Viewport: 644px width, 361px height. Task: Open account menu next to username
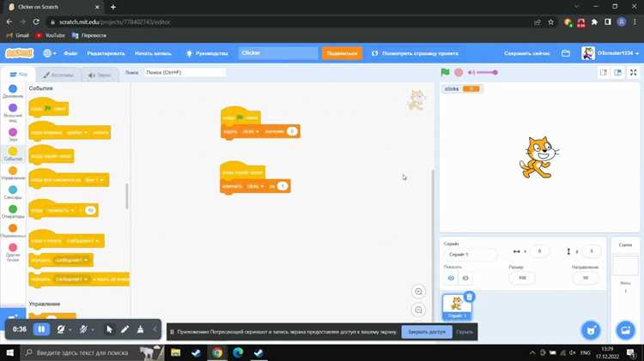coord(611,53)
